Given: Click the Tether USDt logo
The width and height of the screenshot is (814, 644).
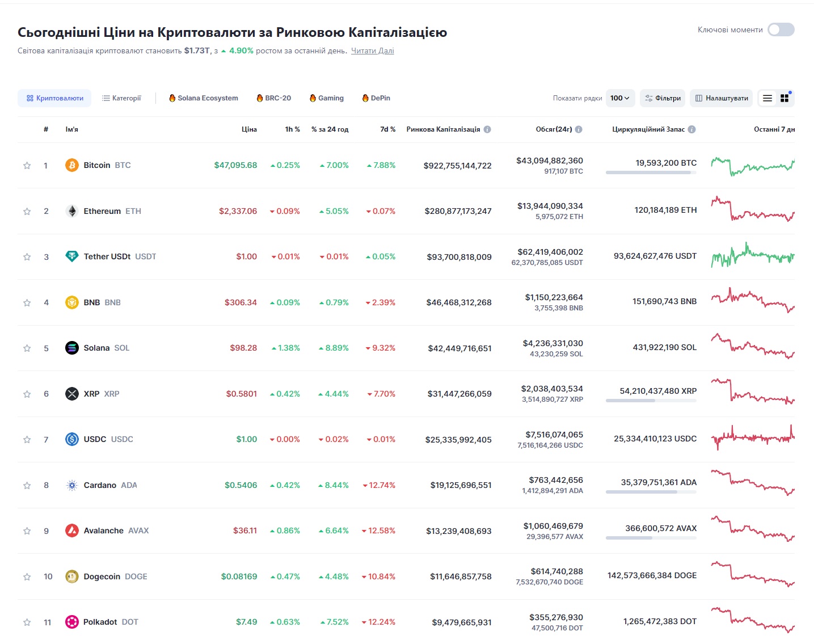Looking at the screenshot, I should coord(72,256).
